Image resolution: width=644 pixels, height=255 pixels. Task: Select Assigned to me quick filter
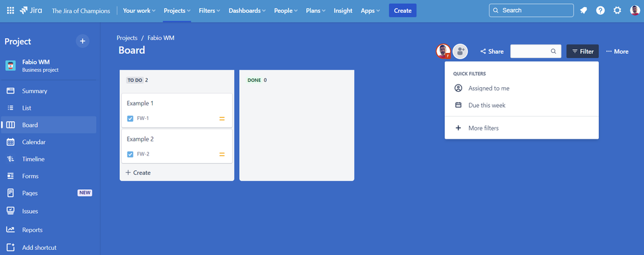click(522, 88)
